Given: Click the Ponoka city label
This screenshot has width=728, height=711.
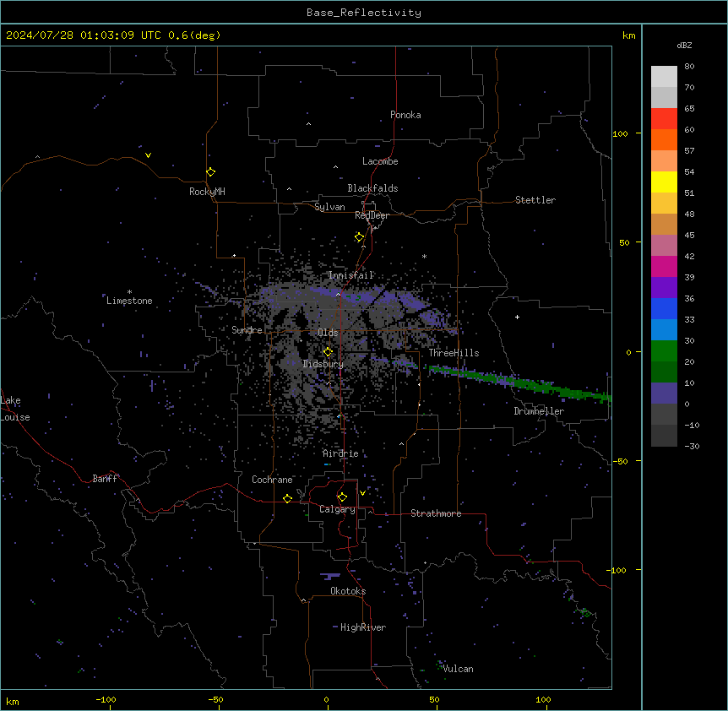Looking at the screenshot, I should (x=405, y=115).
